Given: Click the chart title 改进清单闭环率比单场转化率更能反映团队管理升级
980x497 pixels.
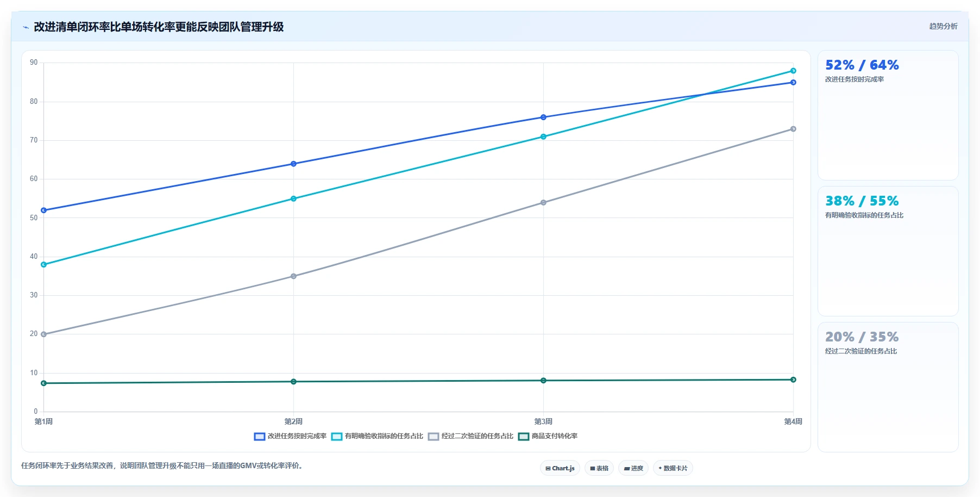Looking at the screenshot, I should coord(159,27).
